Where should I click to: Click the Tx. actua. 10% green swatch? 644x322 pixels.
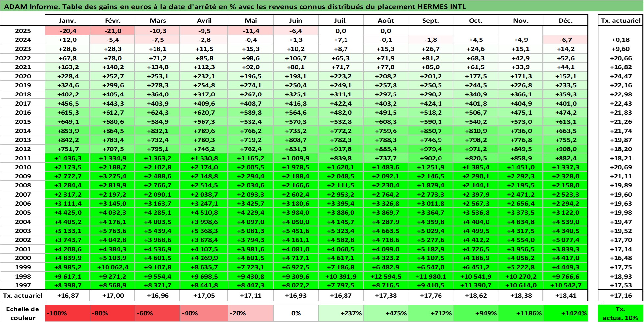pos(621,313)
